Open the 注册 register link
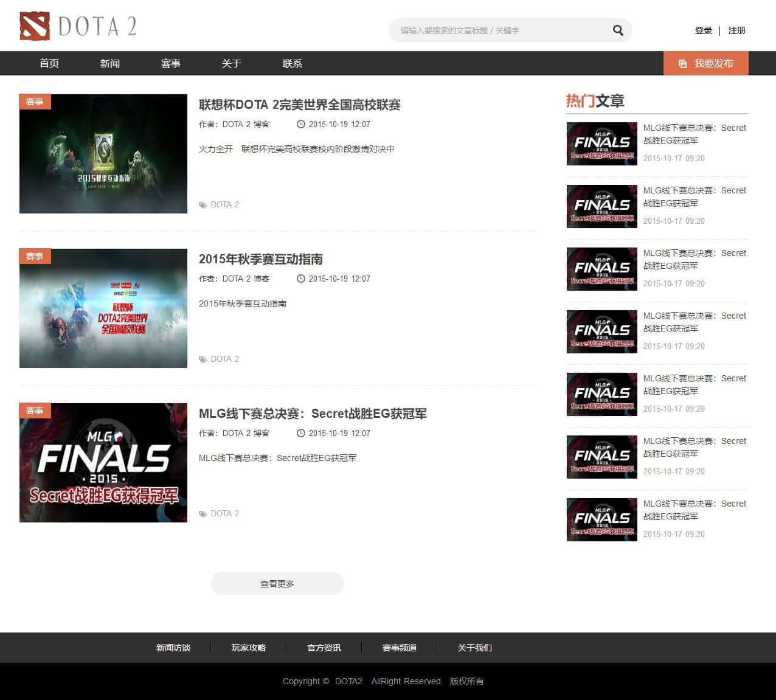Viewport: 776px width, 700px height. pyautogui.click(x=736, y=30)
